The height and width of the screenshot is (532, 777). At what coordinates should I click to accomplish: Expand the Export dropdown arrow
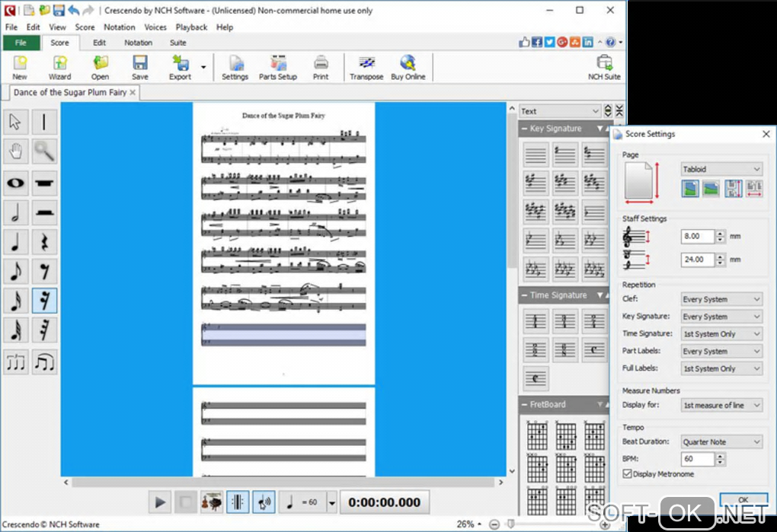pyautogui.click(x=203, y=67)
